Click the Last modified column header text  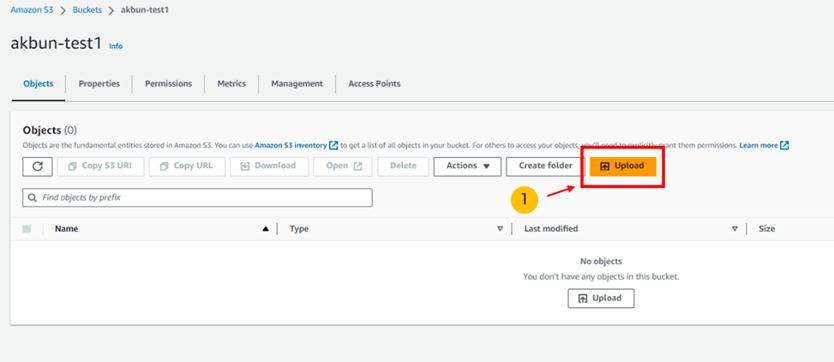pos(551,229)
